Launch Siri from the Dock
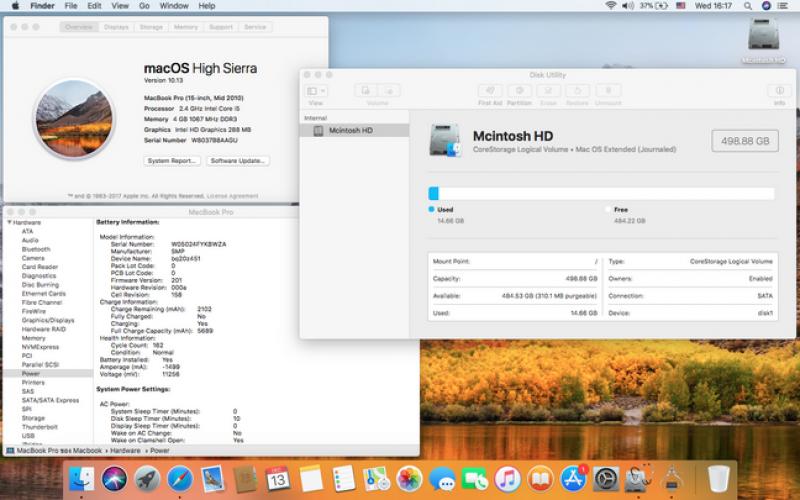 pos(114,479)
